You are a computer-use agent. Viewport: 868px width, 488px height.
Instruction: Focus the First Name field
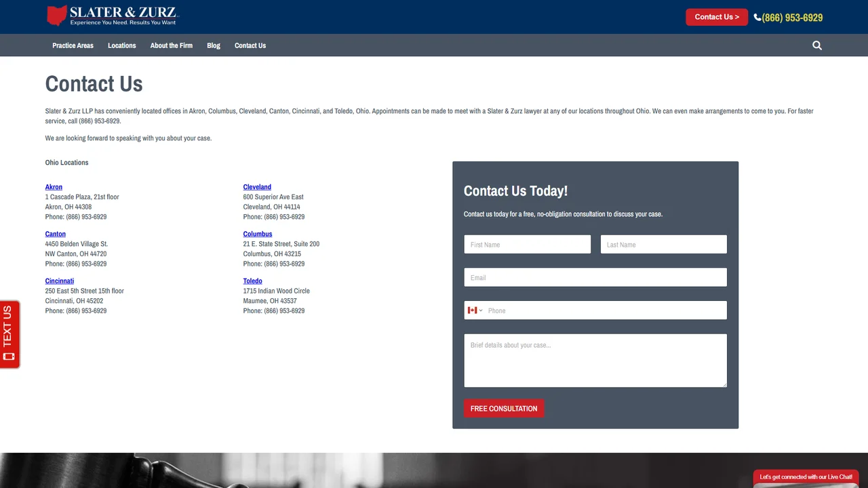pyautogui.click(x=528, y=245)
